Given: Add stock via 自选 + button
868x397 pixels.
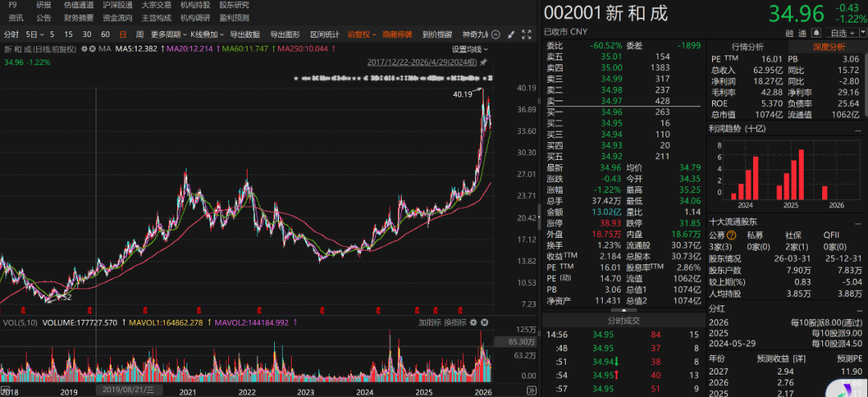Looking at the screenshot, I should coord(841,32).
